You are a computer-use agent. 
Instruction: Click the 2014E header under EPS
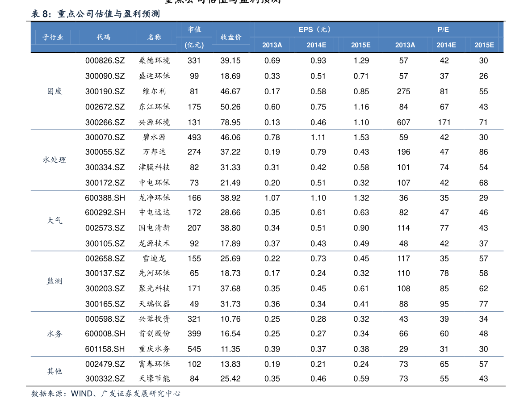point(316,45)
